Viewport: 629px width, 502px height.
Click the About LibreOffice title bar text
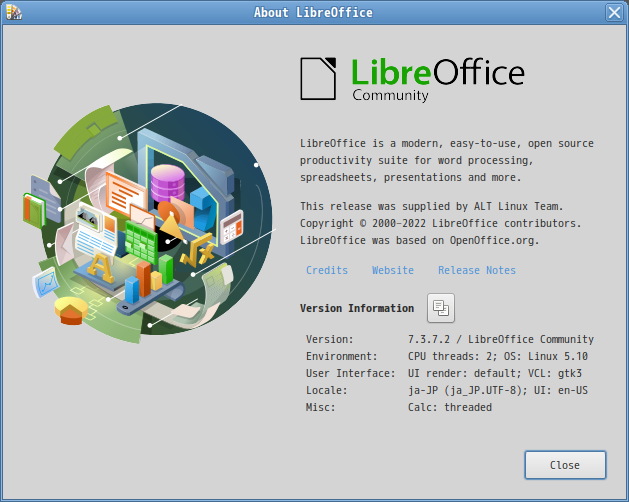[313, 12]
